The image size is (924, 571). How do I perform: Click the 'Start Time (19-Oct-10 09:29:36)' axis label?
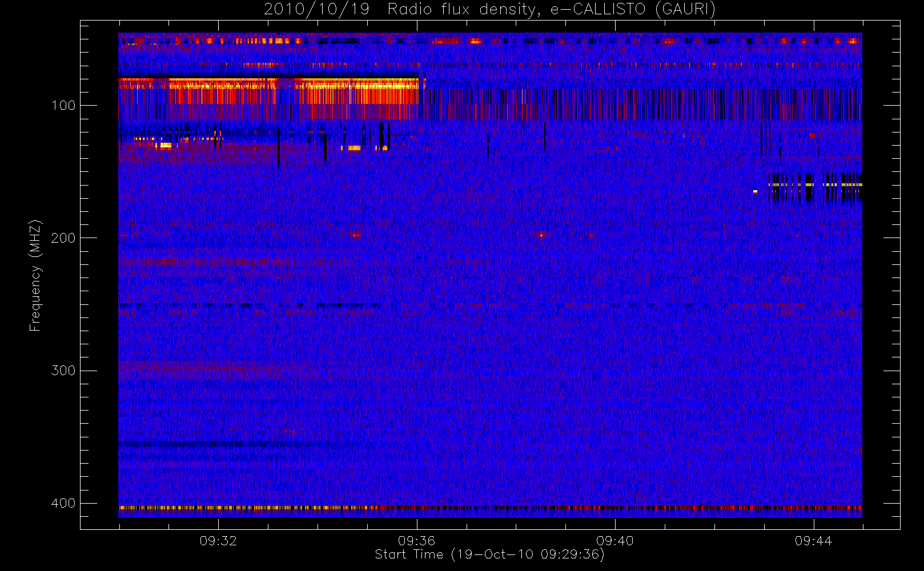[x=489, y=554]
